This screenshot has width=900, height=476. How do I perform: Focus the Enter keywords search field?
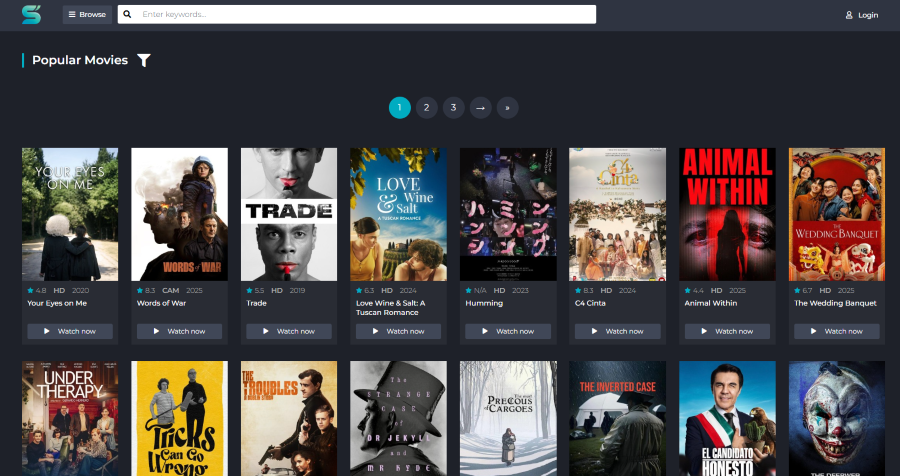[x=356, y=14]
